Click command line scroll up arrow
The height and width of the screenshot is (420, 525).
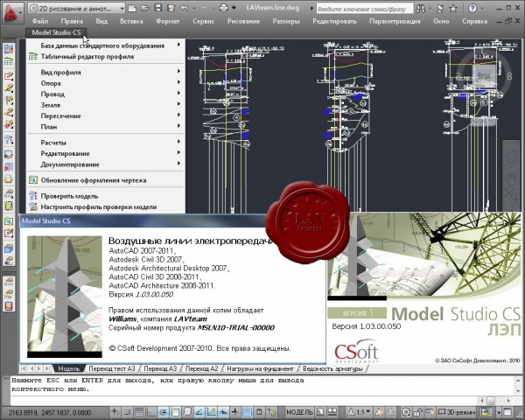518,380
